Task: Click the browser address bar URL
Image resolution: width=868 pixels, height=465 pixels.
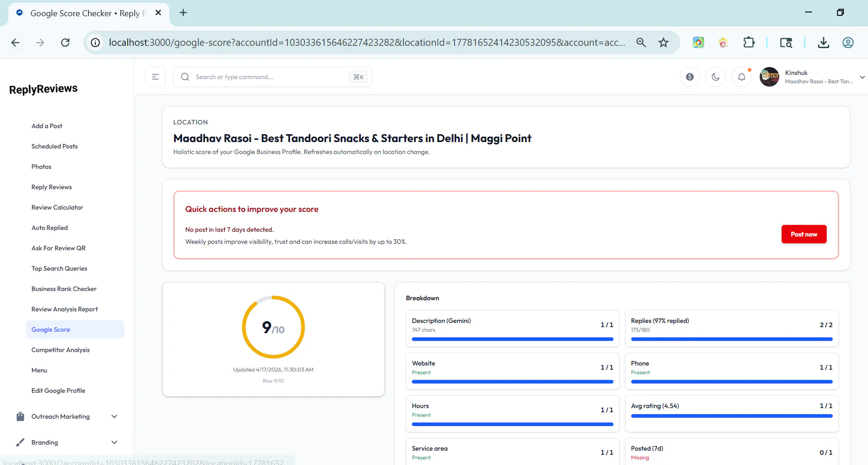Action: point(367,43)
